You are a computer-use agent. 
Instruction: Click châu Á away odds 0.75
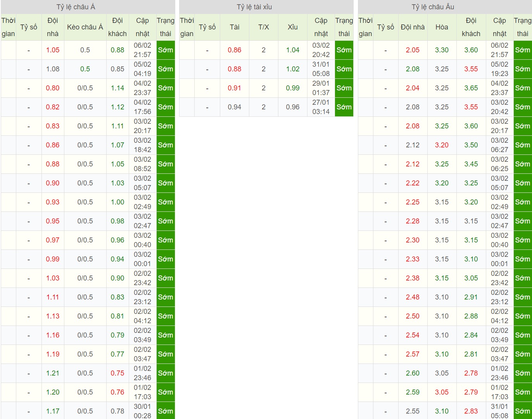coord(117,373)
